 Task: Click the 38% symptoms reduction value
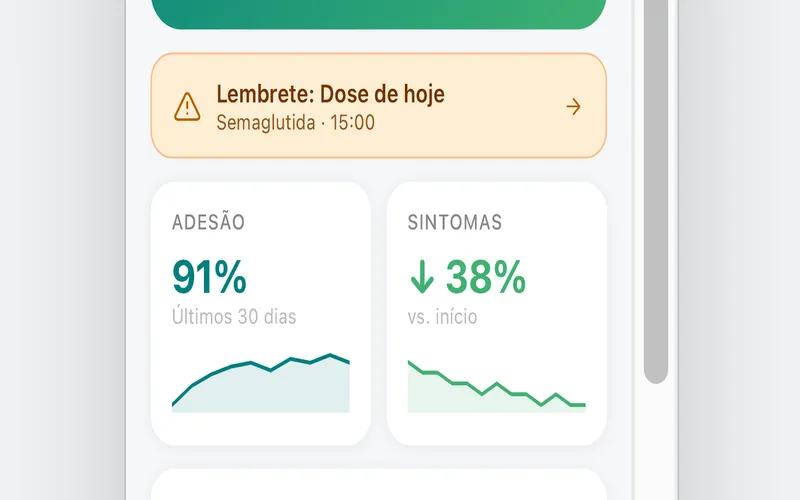[x=485, y=277]
